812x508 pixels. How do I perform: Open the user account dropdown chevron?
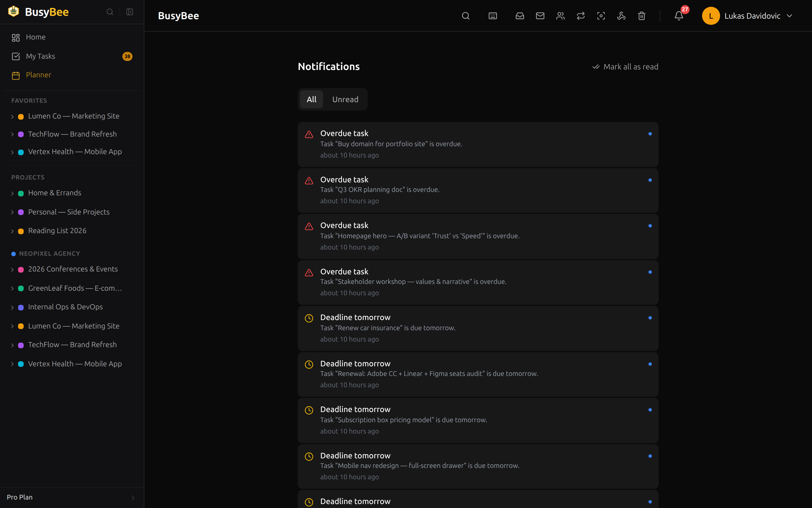[x=789, y=16]
